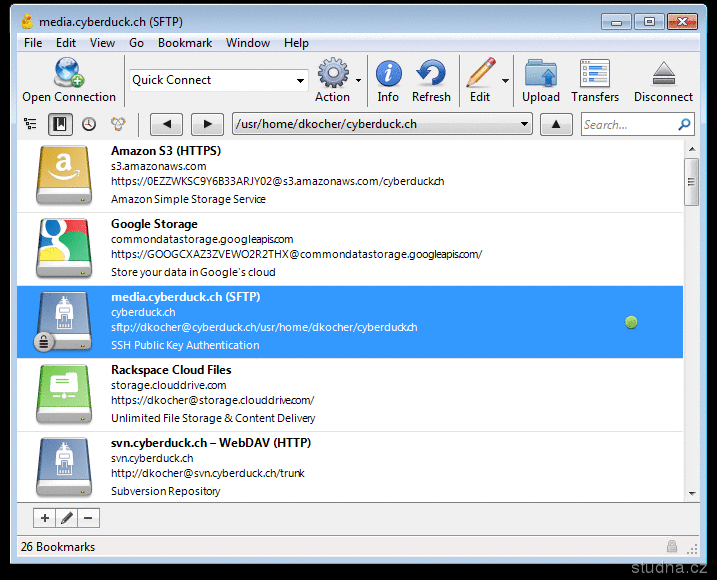Open the Bookmark menu
Screen dimensions: 717x580
coord(185,43)
